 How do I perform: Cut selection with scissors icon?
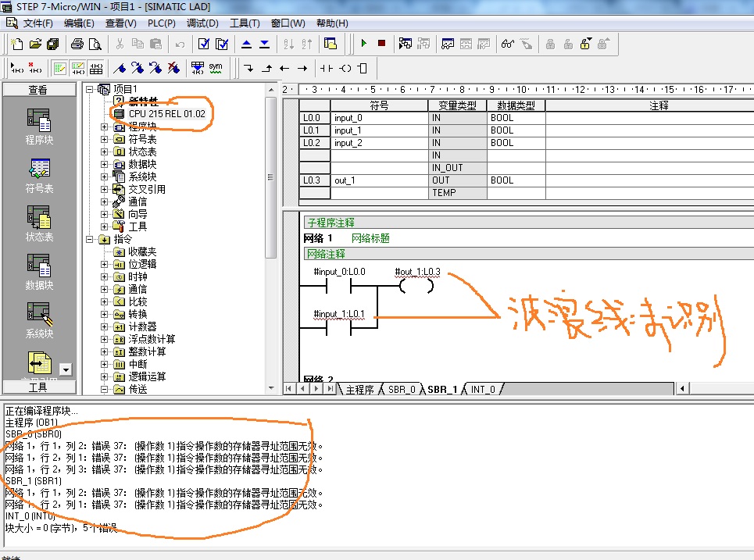pos(120,45)
